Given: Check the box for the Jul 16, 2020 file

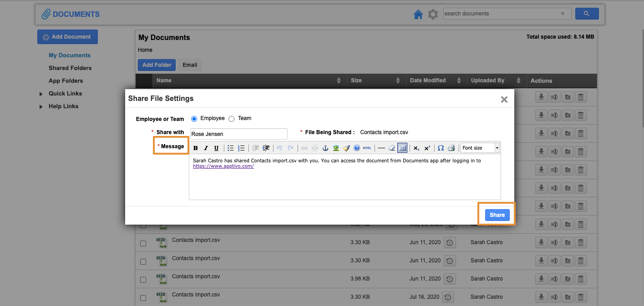Looking at the screenshot, I should [x=143, y=298].
